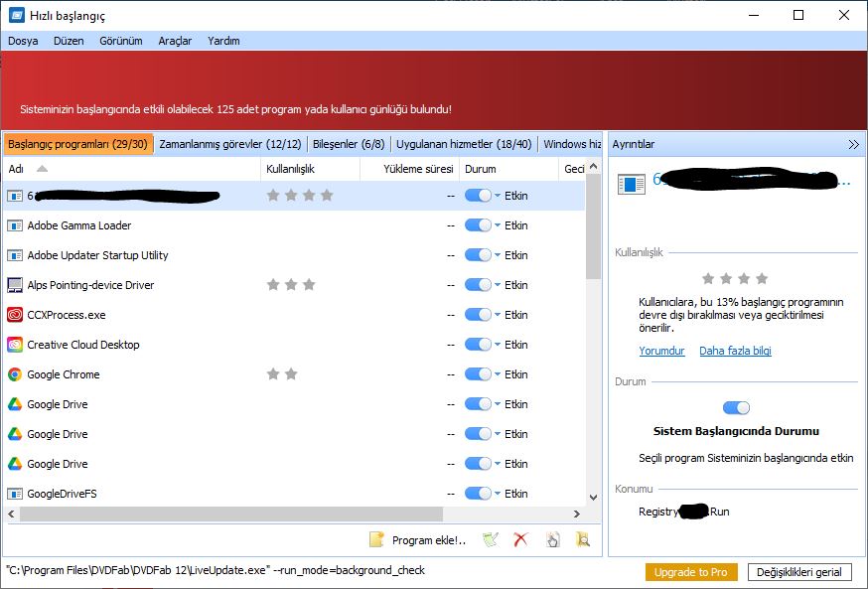The width and height of the screenshot is (868, 589).
Task: Click Değişiklikleri gerial button
Action: click(799, 572)
